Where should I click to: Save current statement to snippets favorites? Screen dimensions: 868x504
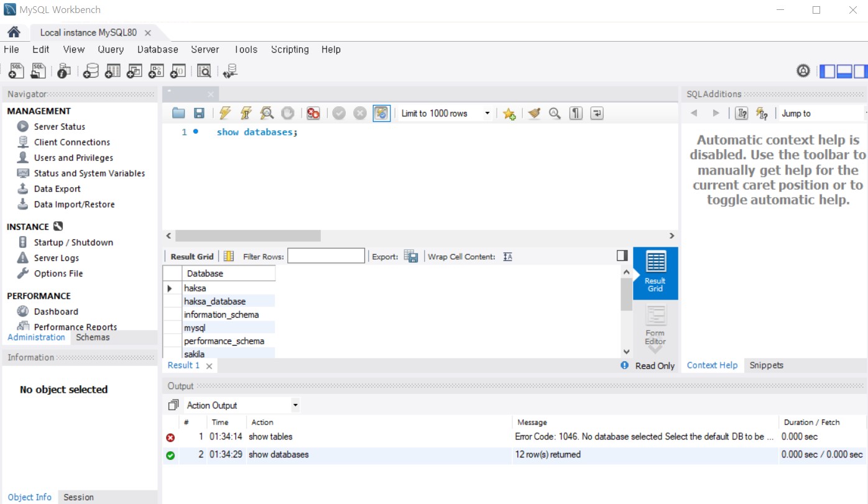click(509, 113)
